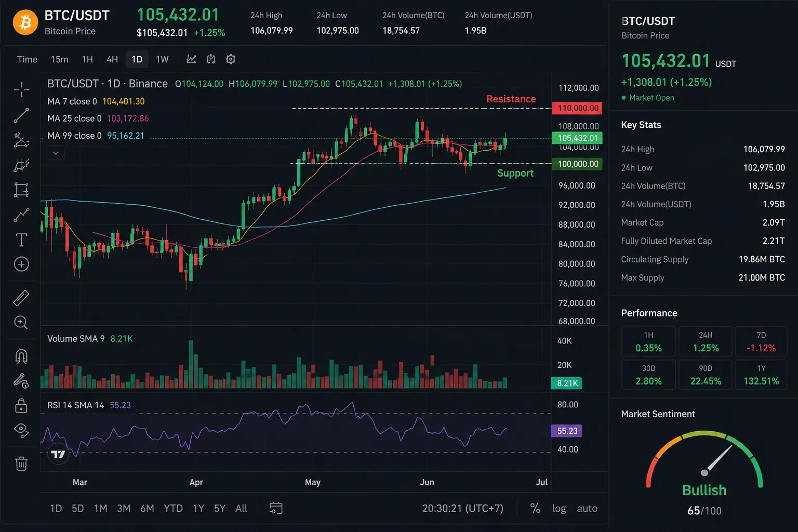Set date range to YTD
Screen dimensions: 798x532
pyautogui.click(x=173, y=508)
